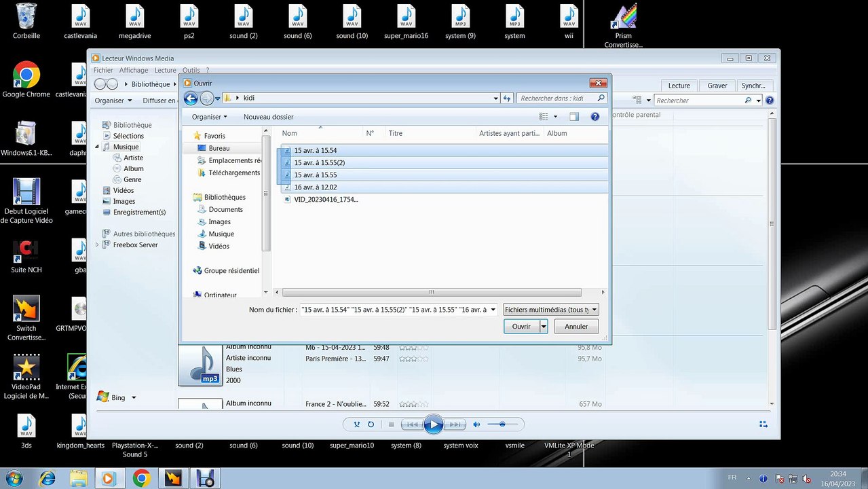Open the Organiser dropdown in dialog

coord(210,117)
